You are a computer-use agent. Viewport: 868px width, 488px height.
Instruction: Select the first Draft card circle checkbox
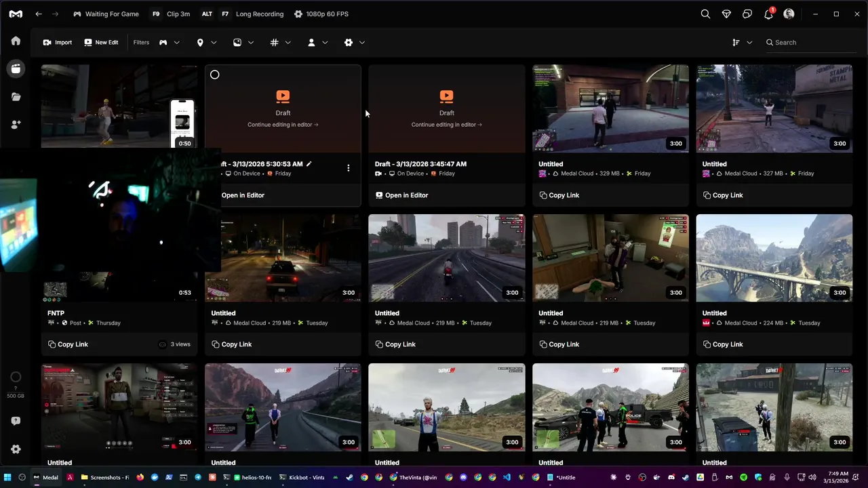tap(215, 75)
